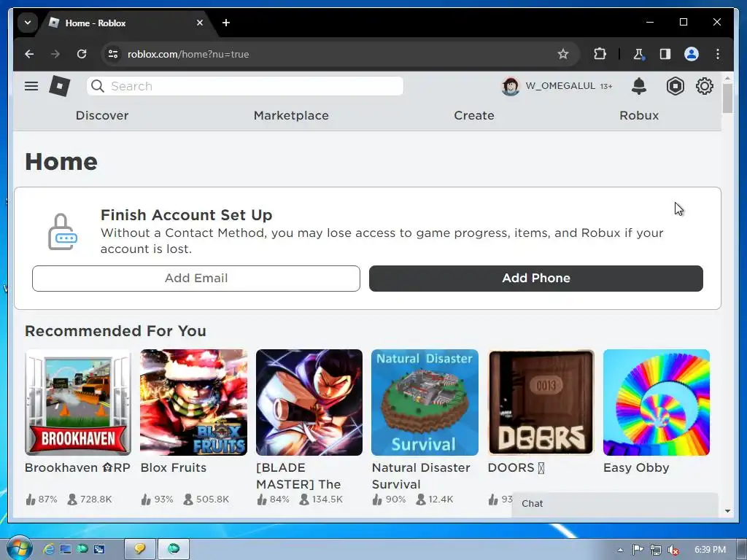Click the padlock account security icon
The height and width of the screenshot is (560, 747).
[62, 232]
